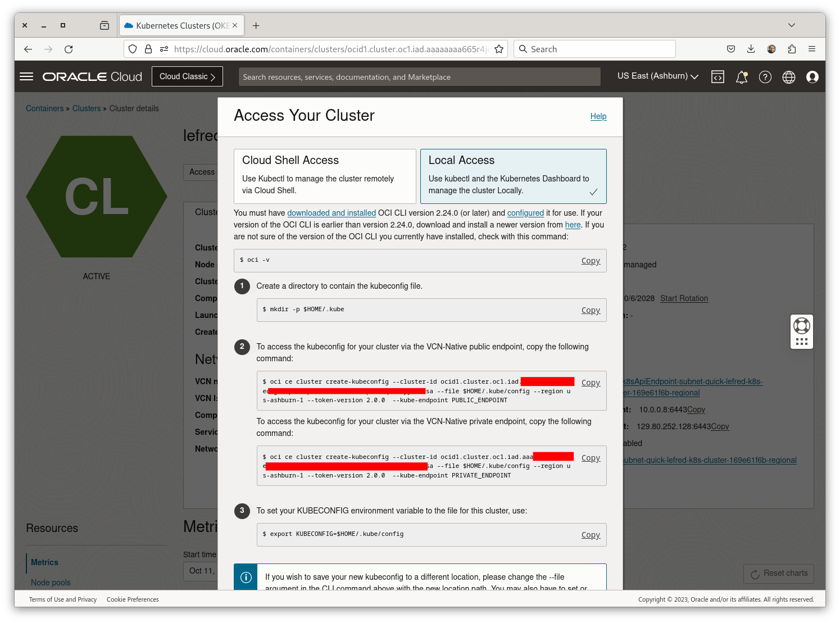Open Oracle Cloud help icon
840x623 pixels.
[765, 76]
